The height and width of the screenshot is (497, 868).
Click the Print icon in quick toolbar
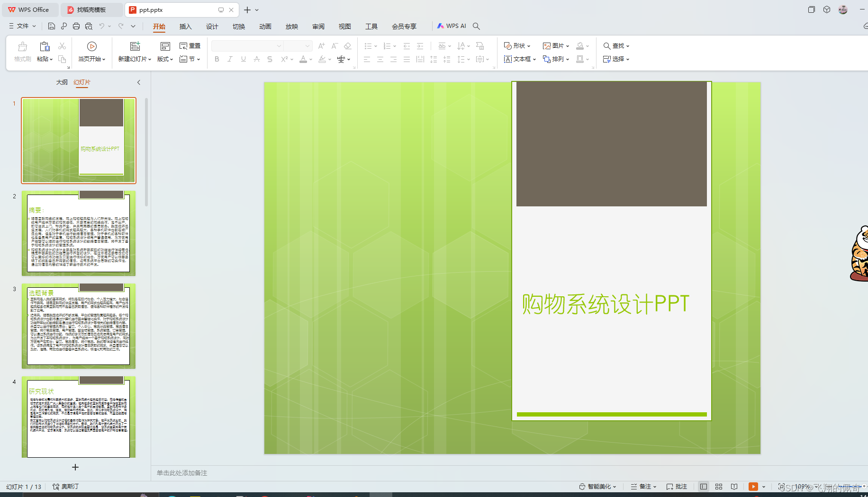76,26
